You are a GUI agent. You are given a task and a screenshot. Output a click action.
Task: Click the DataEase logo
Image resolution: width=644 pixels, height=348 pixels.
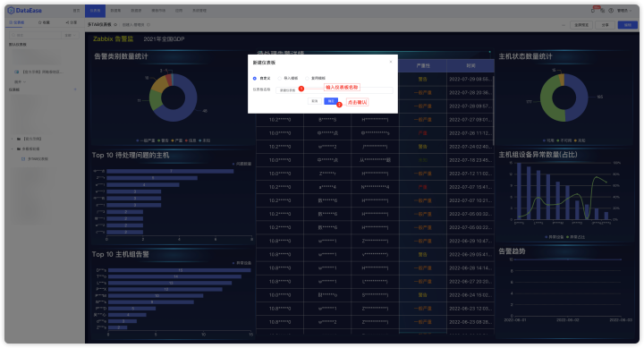click(x=25, y=10)
